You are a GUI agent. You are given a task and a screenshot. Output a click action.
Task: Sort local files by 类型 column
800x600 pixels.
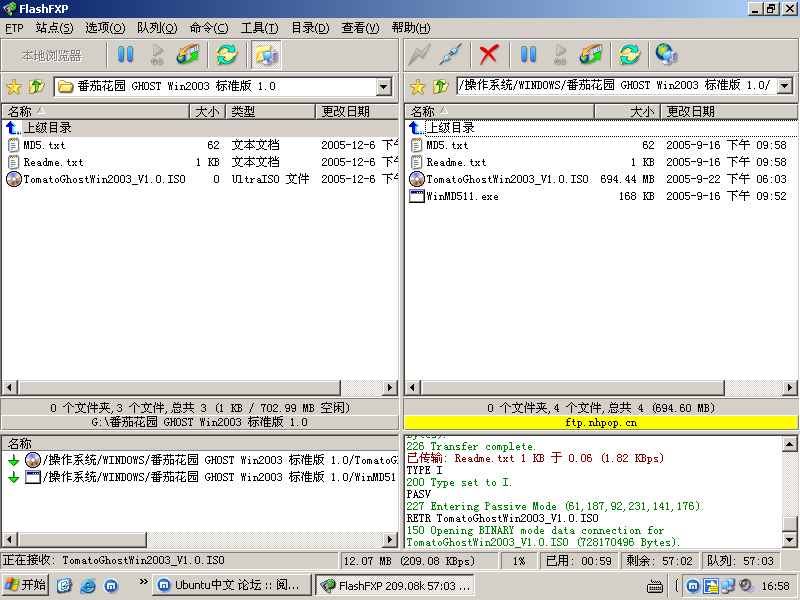[x=270, y=111]
